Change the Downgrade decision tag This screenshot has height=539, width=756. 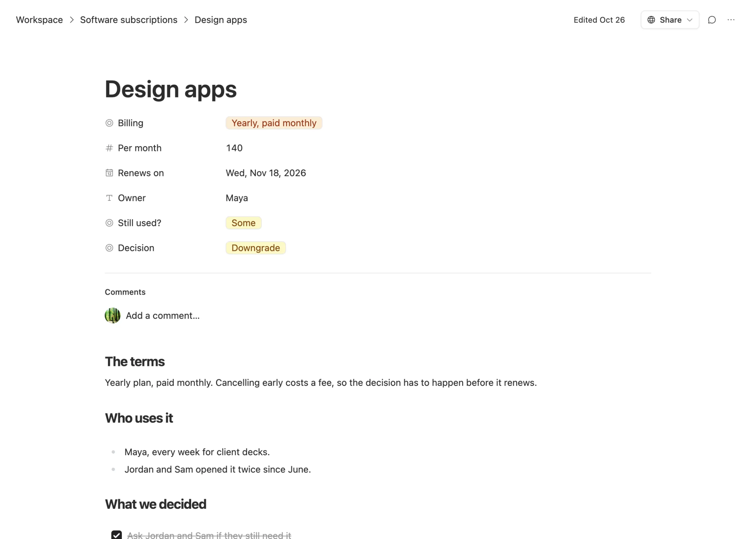click(255, 248)
